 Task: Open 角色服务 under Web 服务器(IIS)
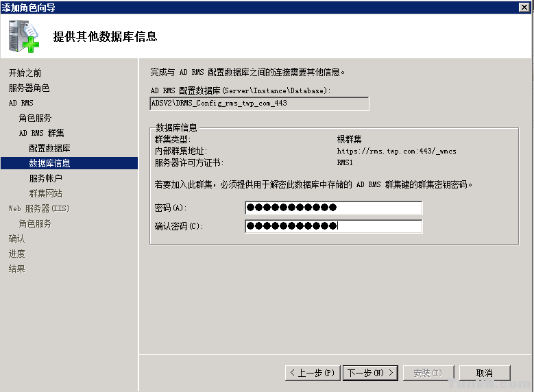(35, 224)
